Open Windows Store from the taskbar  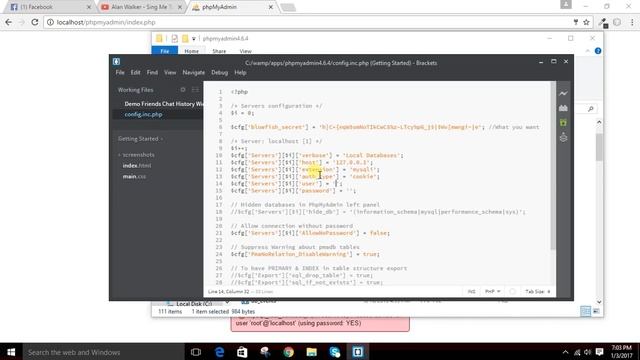[242, 352]
